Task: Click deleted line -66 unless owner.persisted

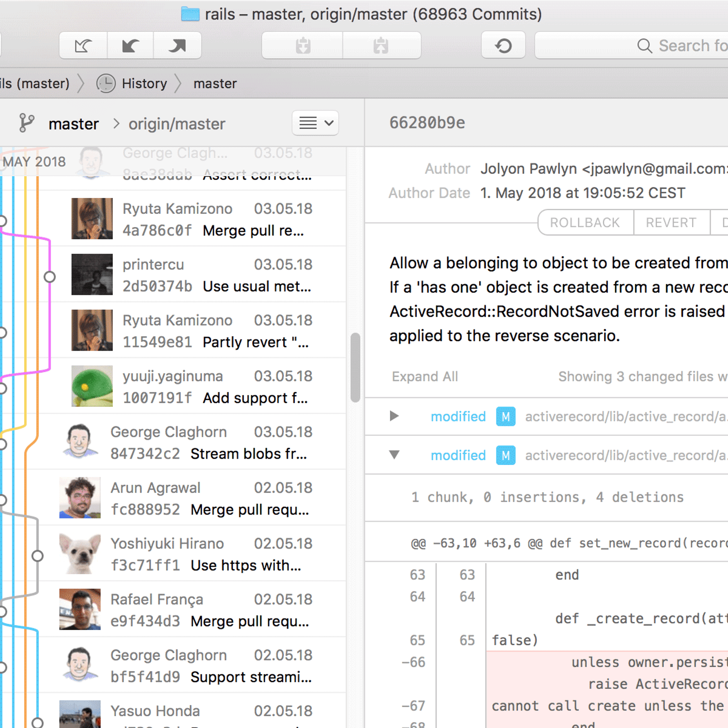Action: 607,662
